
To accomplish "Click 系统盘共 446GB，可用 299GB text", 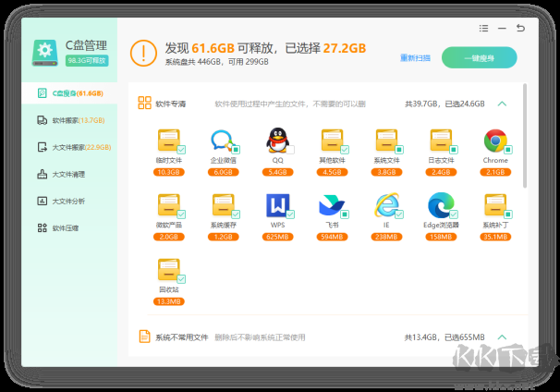I will click(x=216, y=62).
